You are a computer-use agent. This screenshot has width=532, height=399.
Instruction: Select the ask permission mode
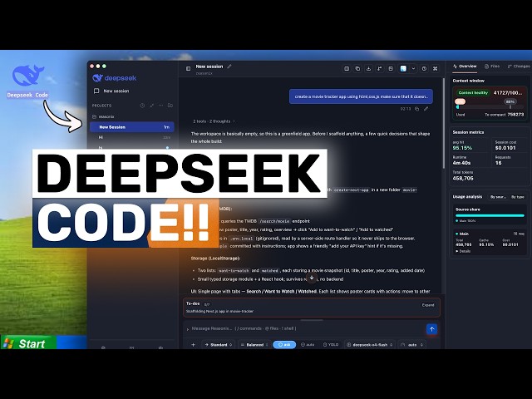pos(284,345)
